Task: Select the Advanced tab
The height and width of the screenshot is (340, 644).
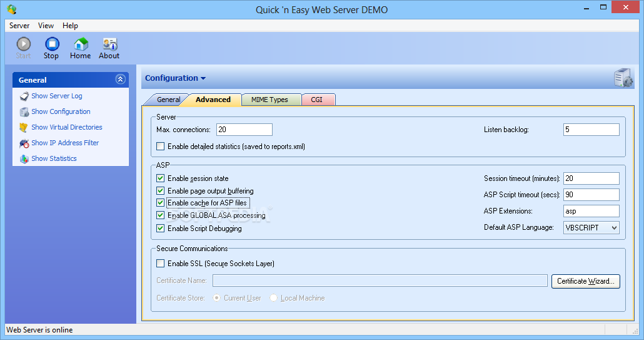Action: pos(213,100)
